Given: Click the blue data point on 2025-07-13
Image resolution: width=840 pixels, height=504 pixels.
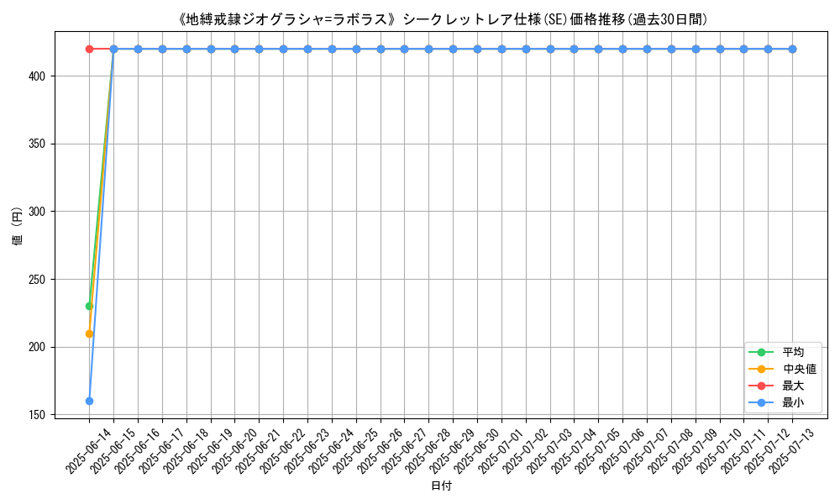Looking at the screenshot, I should coord(792,50).
